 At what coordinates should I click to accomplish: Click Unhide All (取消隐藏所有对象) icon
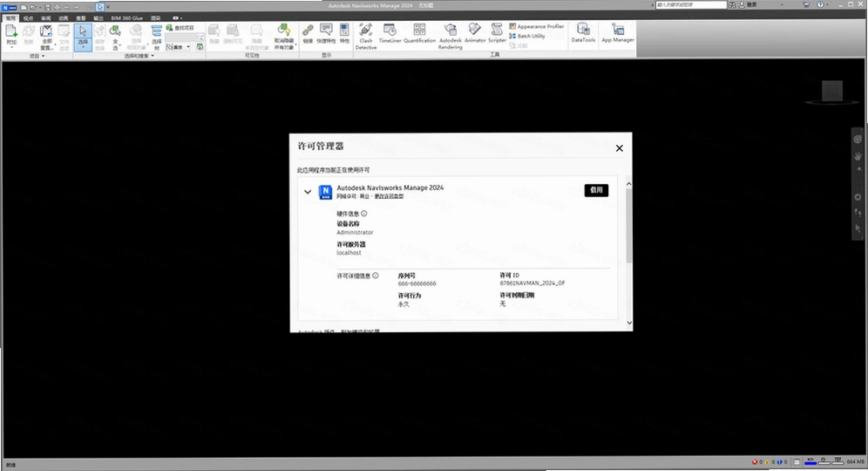[284, 31]
